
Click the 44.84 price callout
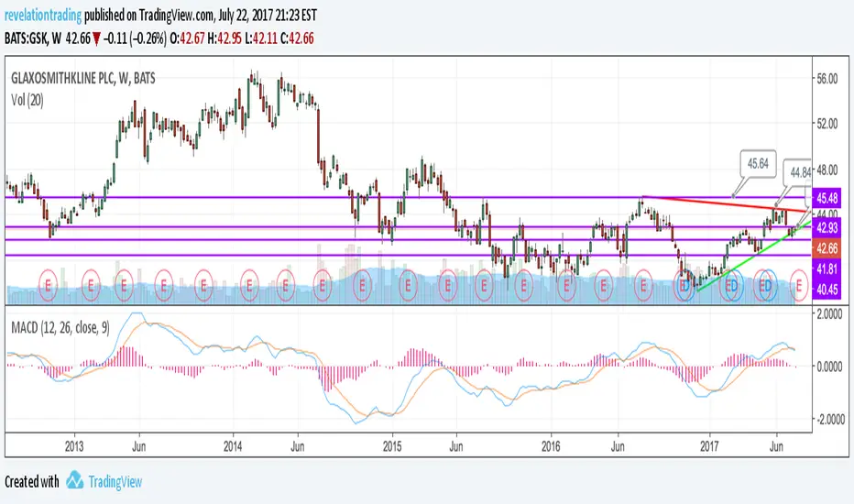click(x=799, y=172)
